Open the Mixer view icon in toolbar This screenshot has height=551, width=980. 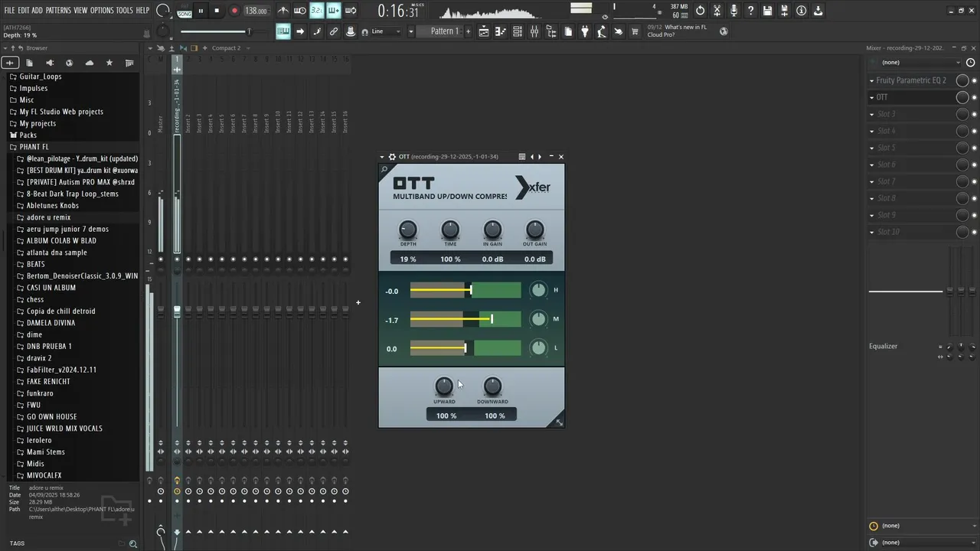coord(534,31)
